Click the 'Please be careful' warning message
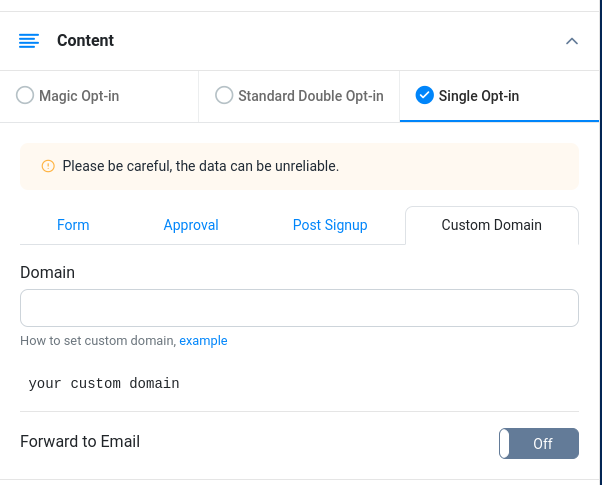The image size is (602, 485). coord(200,166)
